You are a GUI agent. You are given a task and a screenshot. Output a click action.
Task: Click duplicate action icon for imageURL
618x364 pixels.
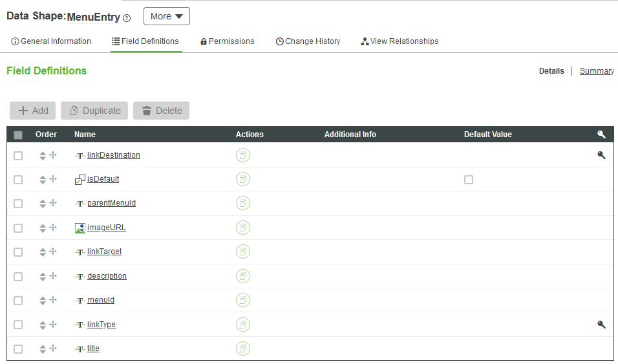tap(243, 228)
